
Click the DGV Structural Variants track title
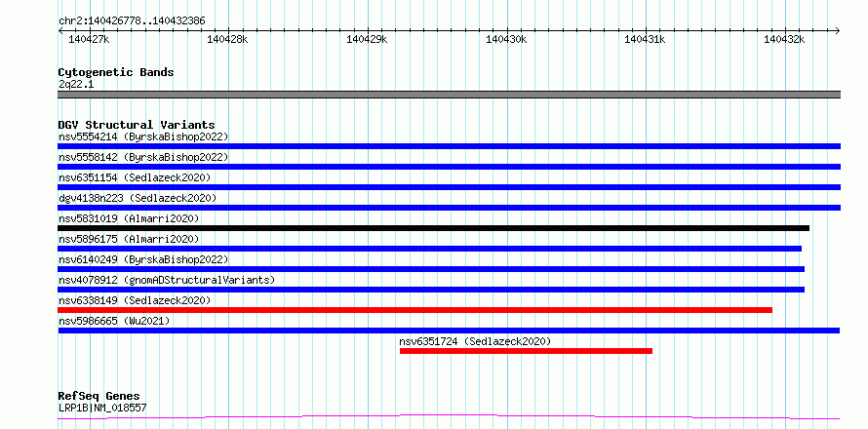tap(137, 125)
